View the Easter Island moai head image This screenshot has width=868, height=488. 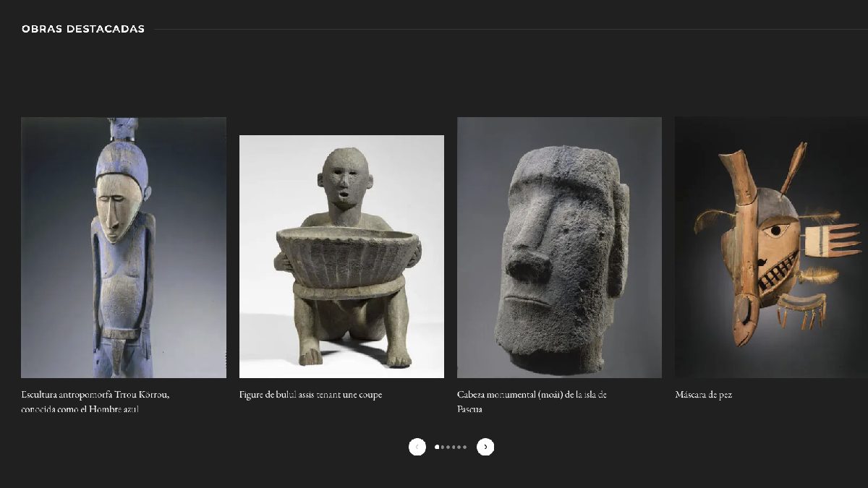559,247
